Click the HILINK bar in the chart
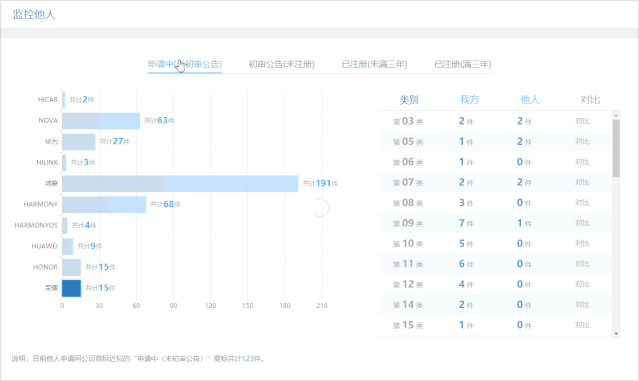This screenshot has width=639, height=381. 64,163
